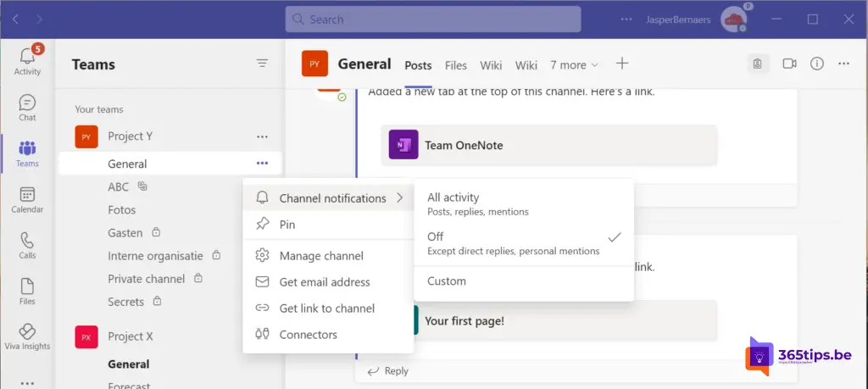
Task: Switch to the Files tab
Action: pos(455,65)
